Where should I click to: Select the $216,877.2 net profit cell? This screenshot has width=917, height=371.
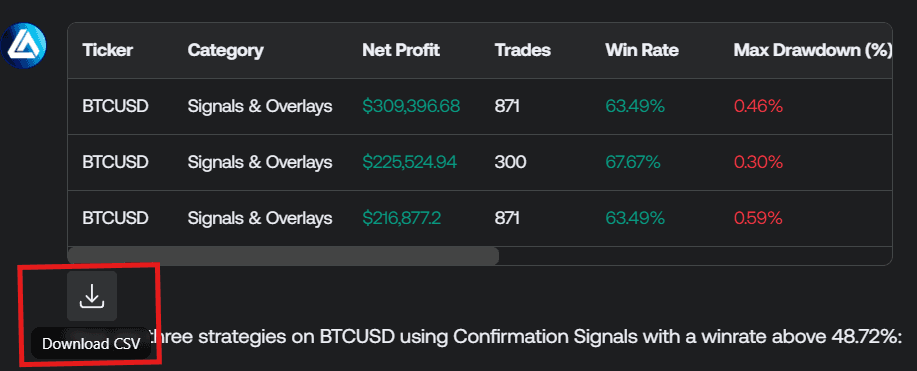tap(401, 218)
